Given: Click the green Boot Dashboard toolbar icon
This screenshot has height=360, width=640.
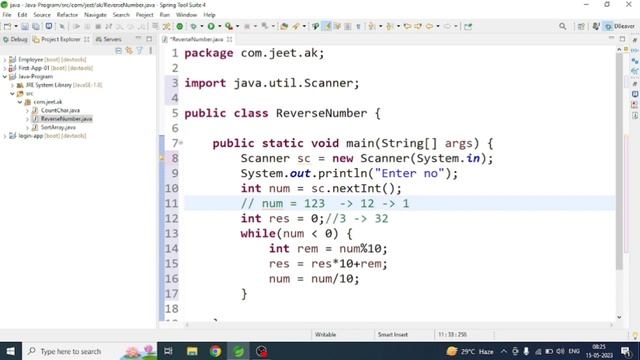Looking at the screenshot, I should (180, 27).
